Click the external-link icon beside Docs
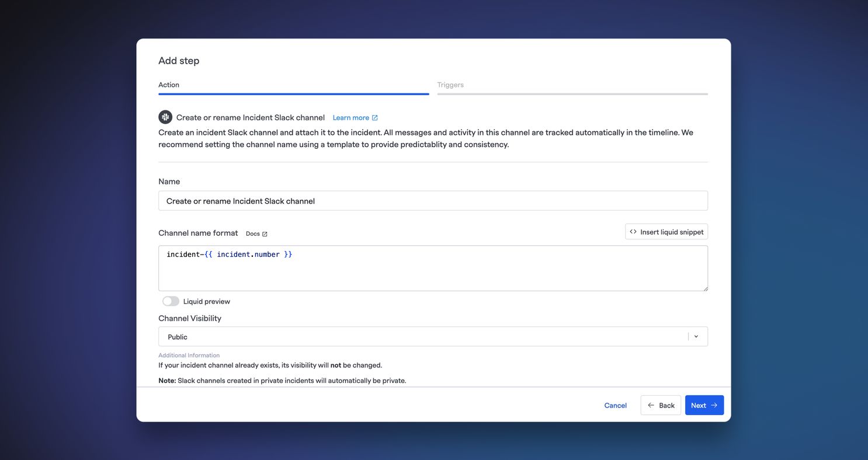Image resolution: width=868 pixels, height=460 pixels. coord(265,234)
